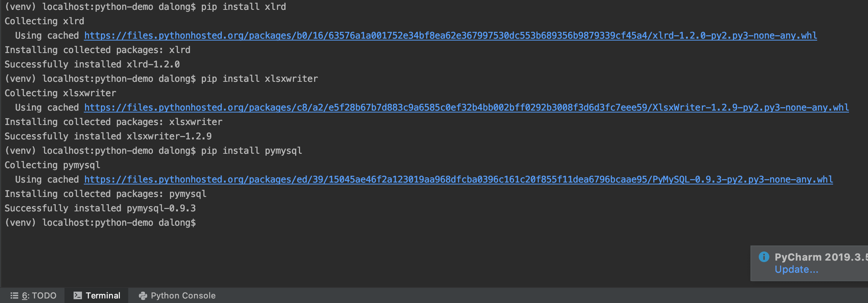Follow the PyMySQL-0.9.3 wheel link
868x303 pixels.
click(458, 180)
